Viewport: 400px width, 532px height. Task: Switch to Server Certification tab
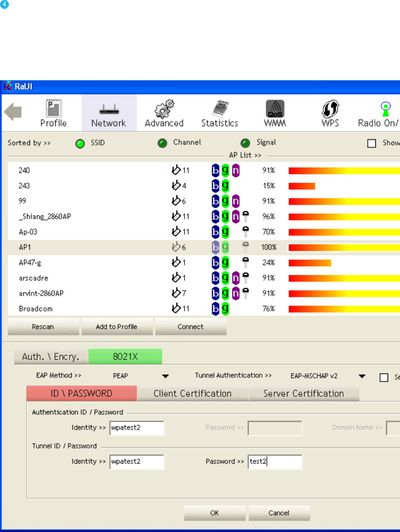303,394
